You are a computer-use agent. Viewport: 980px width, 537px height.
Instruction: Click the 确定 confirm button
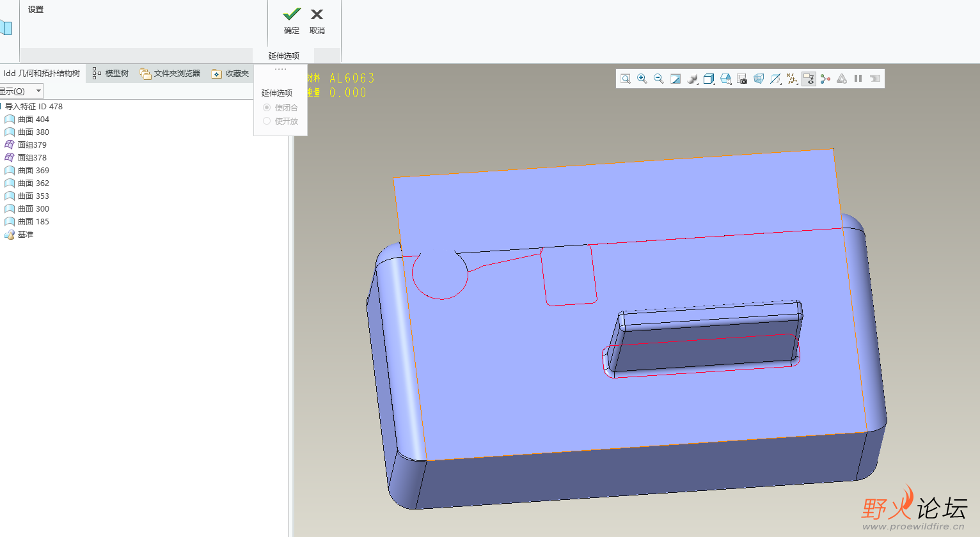coord(292,20)
